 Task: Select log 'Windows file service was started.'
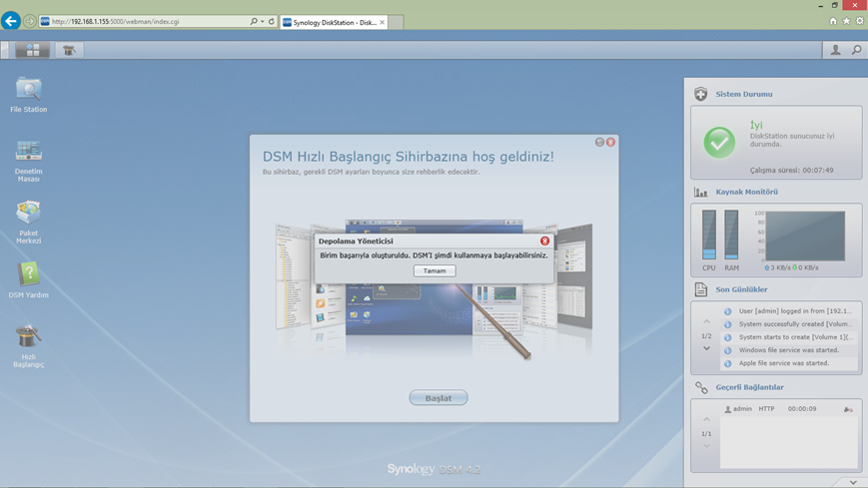789,350
